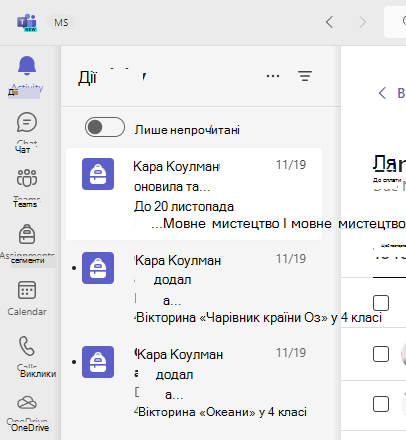Click the До 20 листопада due text
The image size is (406, 440).
click(184, 207)
